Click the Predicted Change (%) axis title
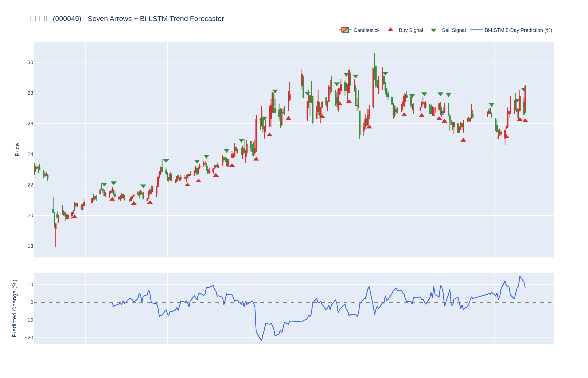Viewport: 588px width, 378px height. pyautogui.click(x=14, y=308)
